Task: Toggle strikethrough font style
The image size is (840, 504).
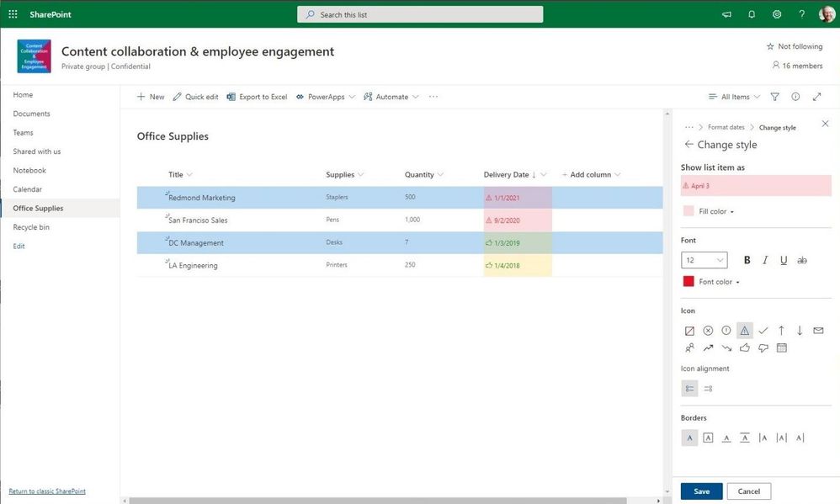Action: click(801, 260)
